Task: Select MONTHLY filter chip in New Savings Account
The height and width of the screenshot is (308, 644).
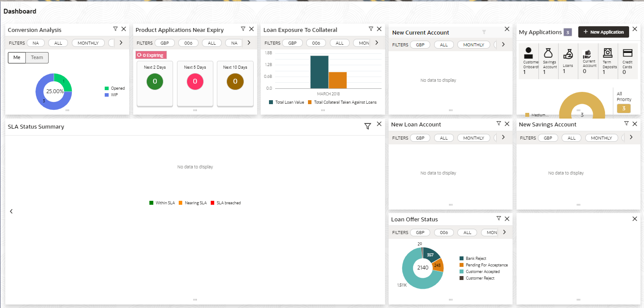Action: coord(601,138)
